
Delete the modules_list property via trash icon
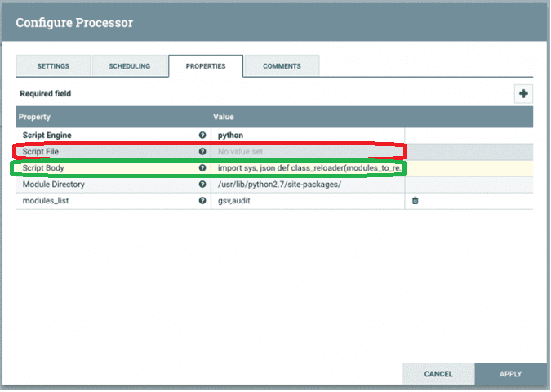click(415, 201)
